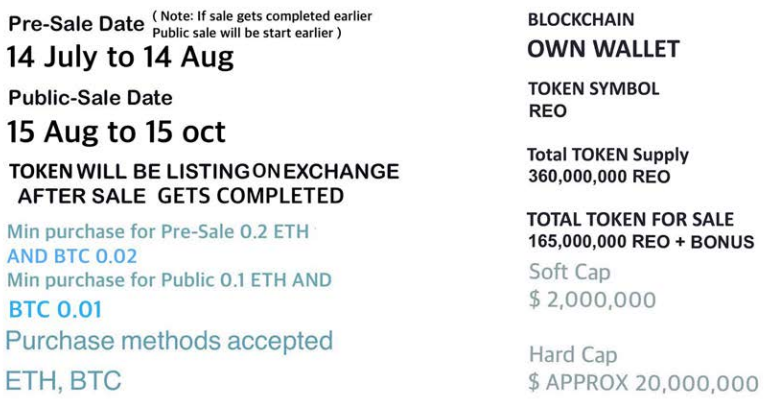Click the 360,000,000 REO total supply
Viewport: 764px width, 400px height.
(x=599, y=176)
